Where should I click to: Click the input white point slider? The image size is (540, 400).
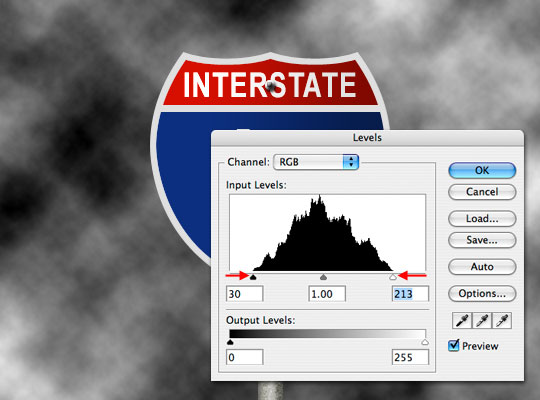pyautogui.click(x=393, y=277)
